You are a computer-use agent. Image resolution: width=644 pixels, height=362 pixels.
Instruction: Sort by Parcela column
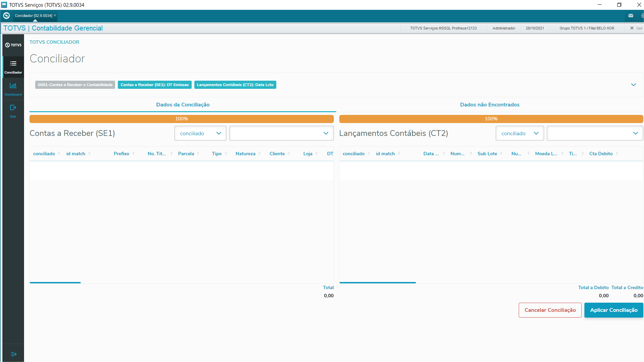(198, 154)
